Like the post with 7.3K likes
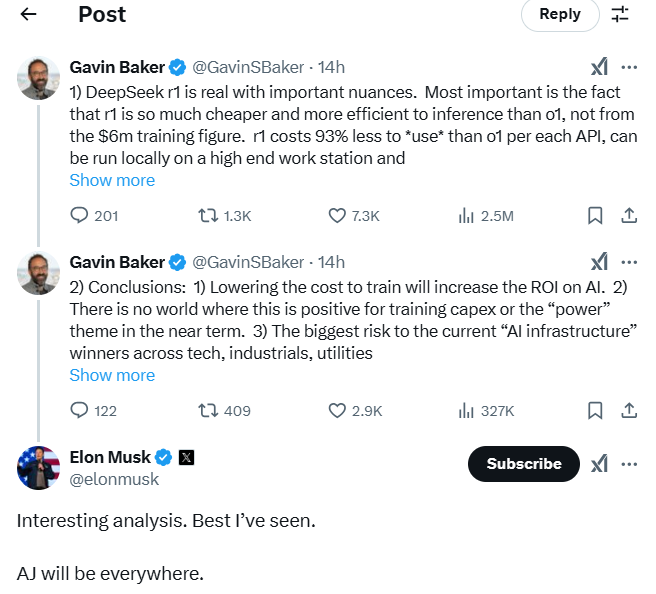 [338, 216]
